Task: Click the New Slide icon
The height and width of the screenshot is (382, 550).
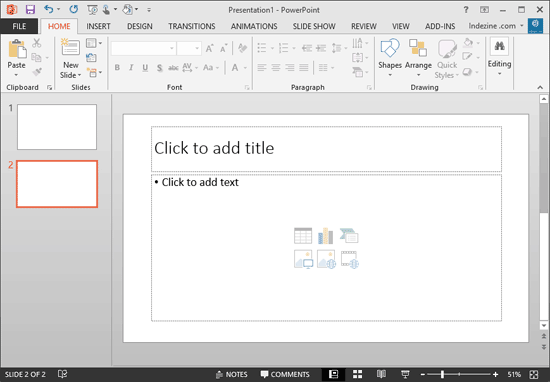Action: coord(70,47)
